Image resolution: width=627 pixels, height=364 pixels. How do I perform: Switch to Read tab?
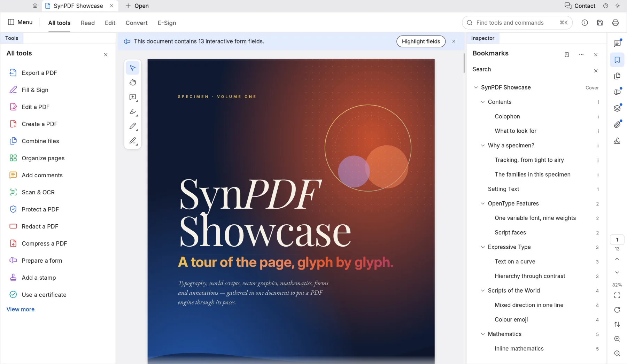coord(88,23)
